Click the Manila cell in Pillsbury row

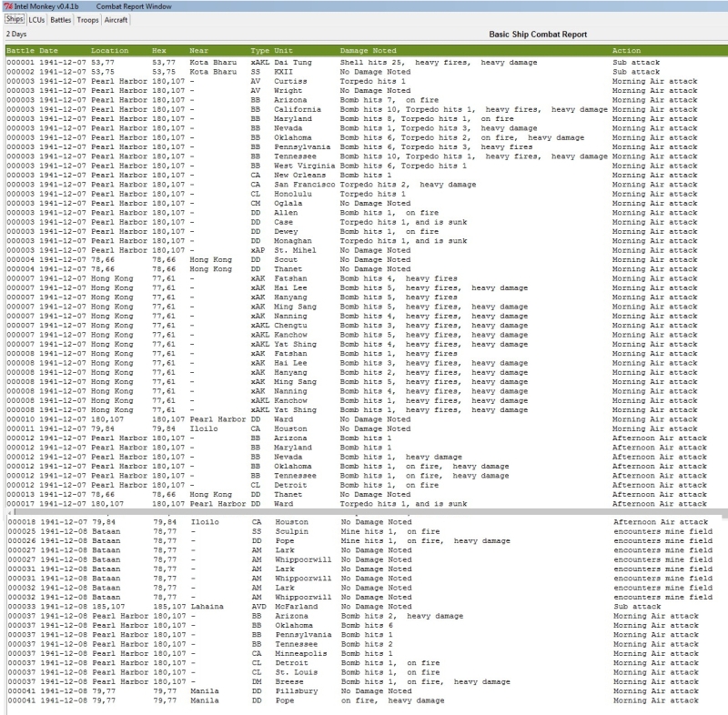[x=205, y=690]
